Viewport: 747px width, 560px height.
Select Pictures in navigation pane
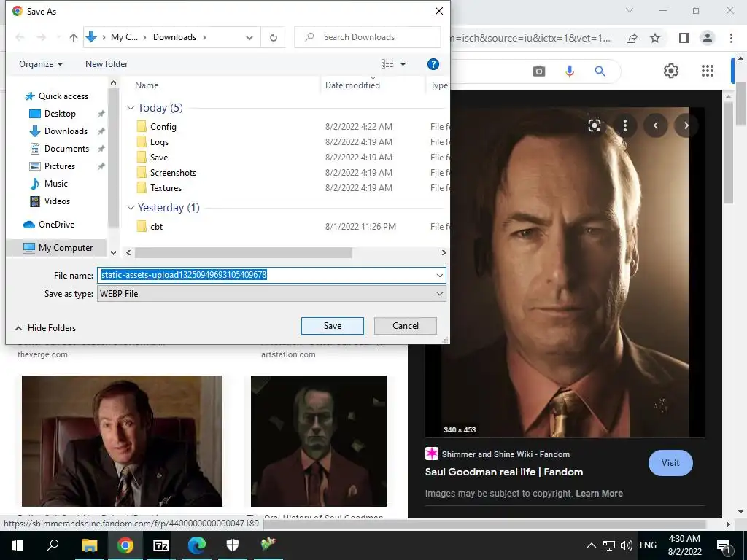[53, 166]
